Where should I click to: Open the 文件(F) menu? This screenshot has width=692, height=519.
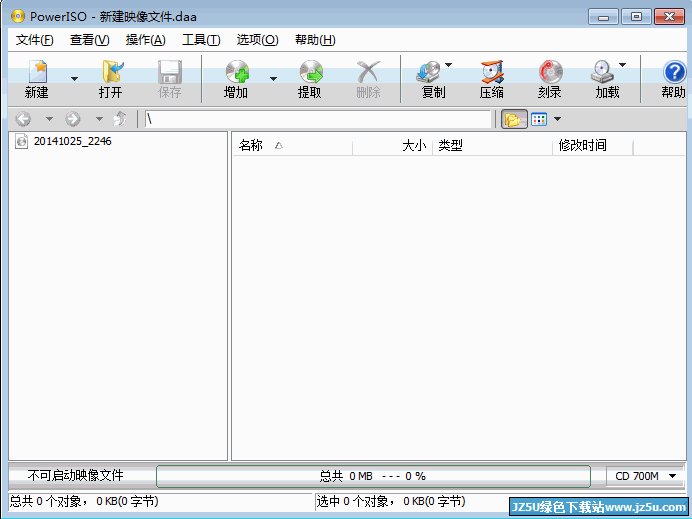35,40
